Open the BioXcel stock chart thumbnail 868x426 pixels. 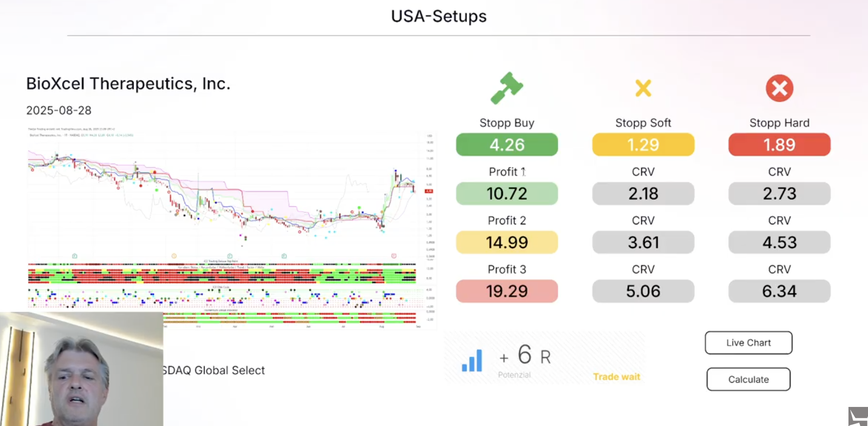click(x=231, y=219)
